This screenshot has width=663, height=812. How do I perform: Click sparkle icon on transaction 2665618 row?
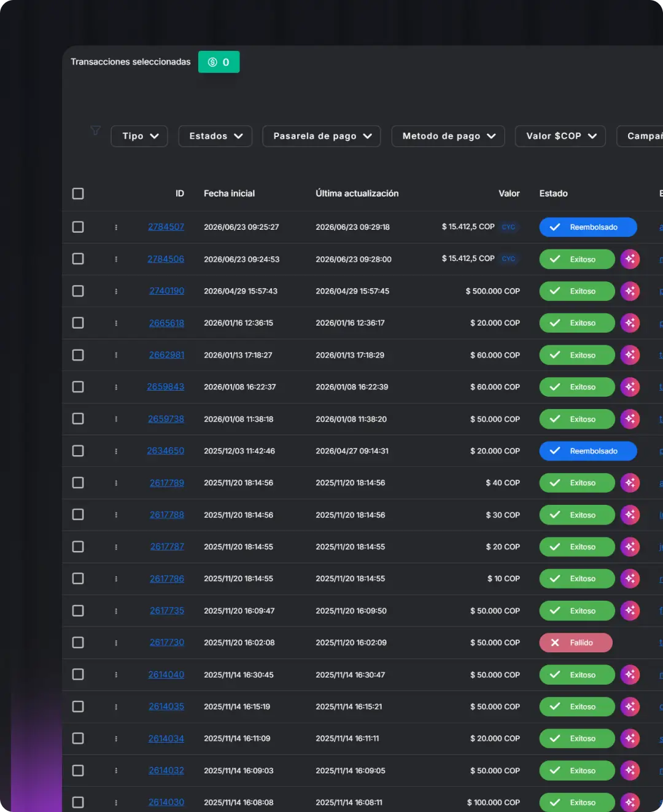tap(630, 323)
